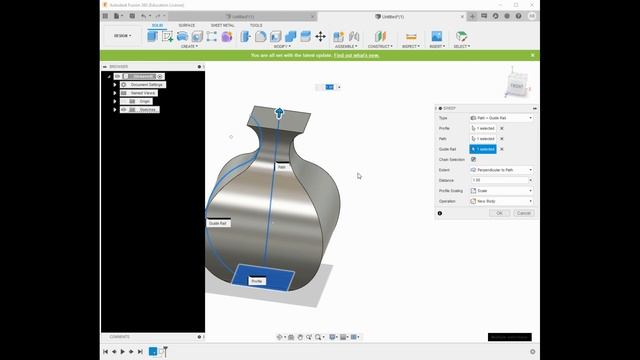640x360 pixels.
Task: Click the Save icon in top bar
Action: [x=132, y=16]
